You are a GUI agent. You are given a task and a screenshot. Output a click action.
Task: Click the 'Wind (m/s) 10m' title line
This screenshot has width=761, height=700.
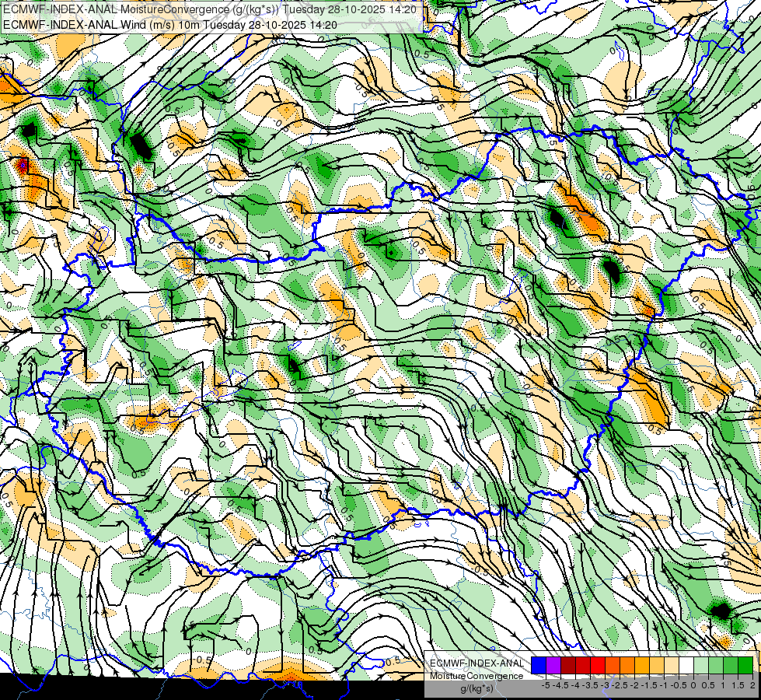[x=169, y=24]
